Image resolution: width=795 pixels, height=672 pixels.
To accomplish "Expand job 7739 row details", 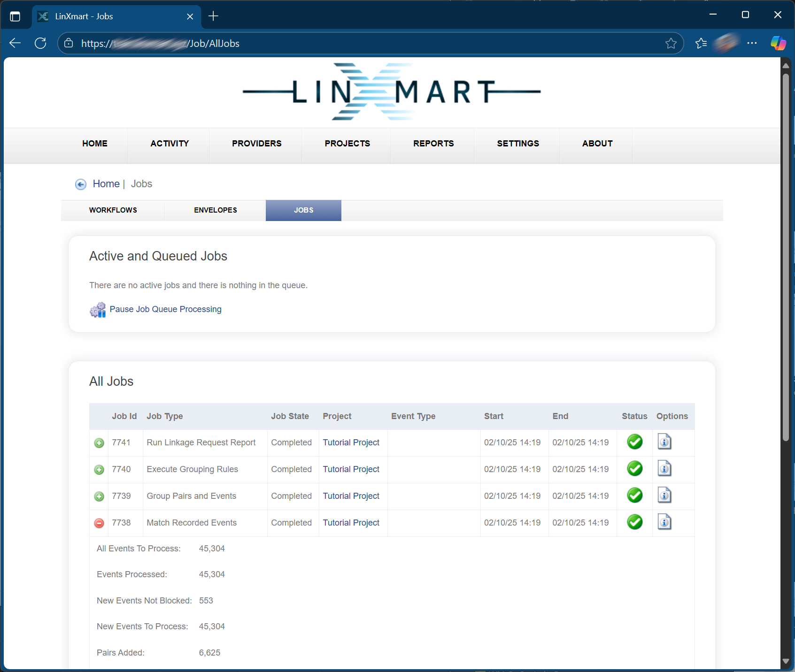I will pos(99,496).
